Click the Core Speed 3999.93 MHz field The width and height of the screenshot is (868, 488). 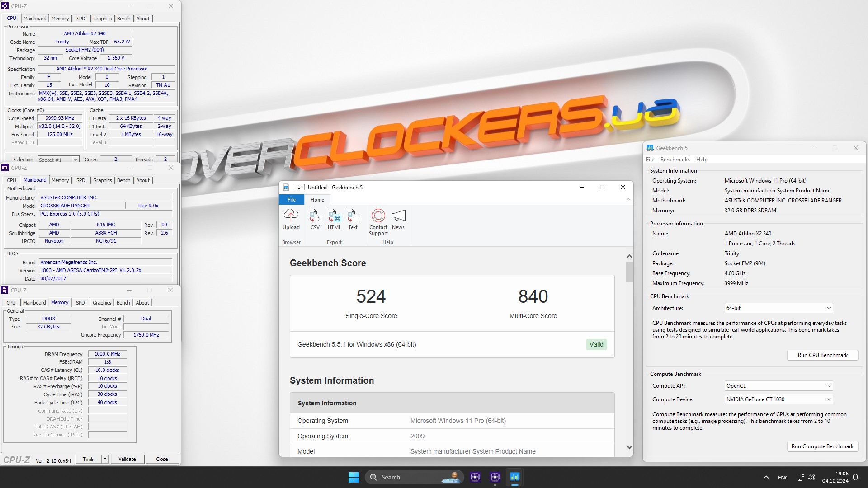tap(60, 118)
